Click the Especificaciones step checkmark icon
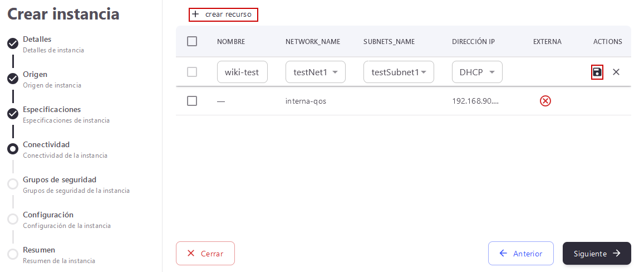Screen dimensions: 644x272 pos(13,114)
